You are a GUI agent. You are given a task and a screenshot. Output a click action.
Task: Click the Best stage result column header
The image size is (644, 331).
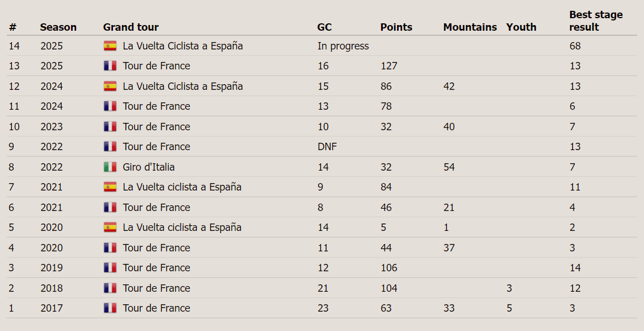[596, 21]
